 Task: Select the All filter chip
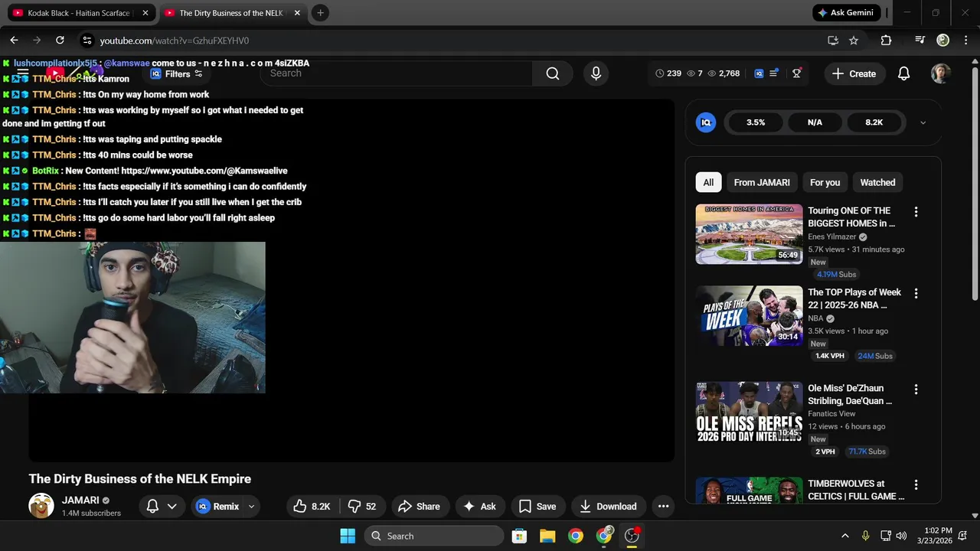(x=708, y=182)
